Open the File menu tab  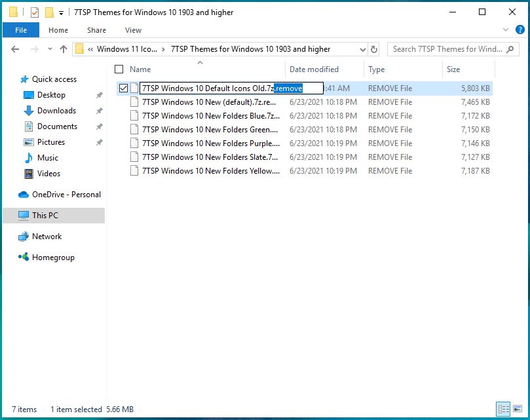point(21,30)
